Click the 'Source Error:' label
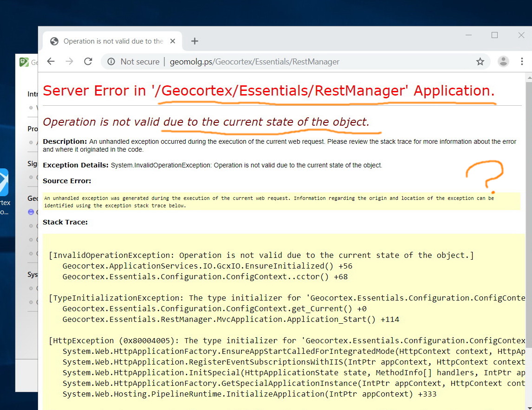 tap(67, 181)
